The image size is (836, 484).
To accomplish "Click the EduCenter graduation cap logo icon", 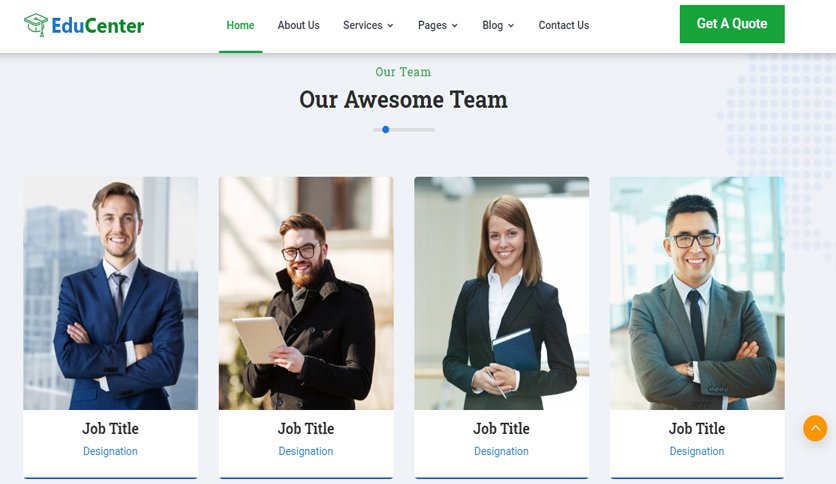I will [x=36, y=25].
